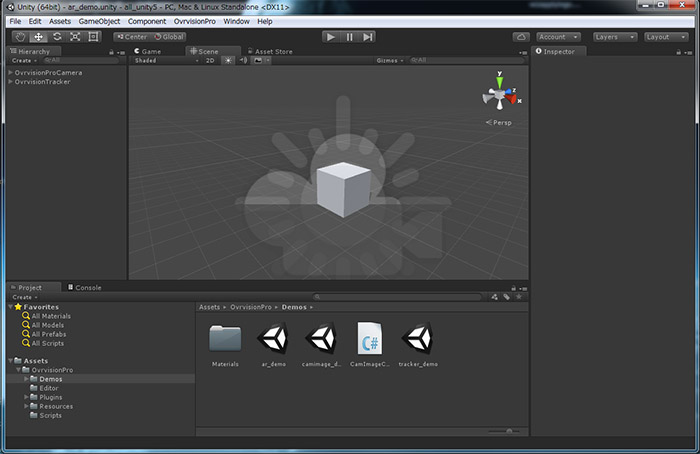700x454 pixels.
Task: Click the Step frame button
Action: (x=368, y=37)
